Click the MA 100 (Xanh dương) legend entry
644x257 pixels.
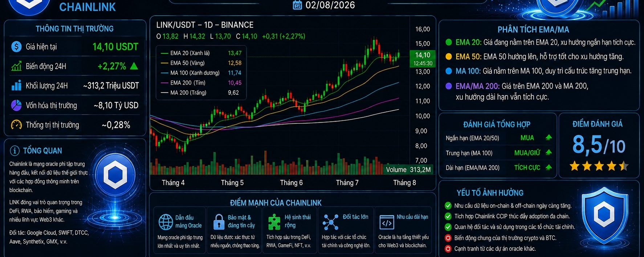tap(201, 73)
